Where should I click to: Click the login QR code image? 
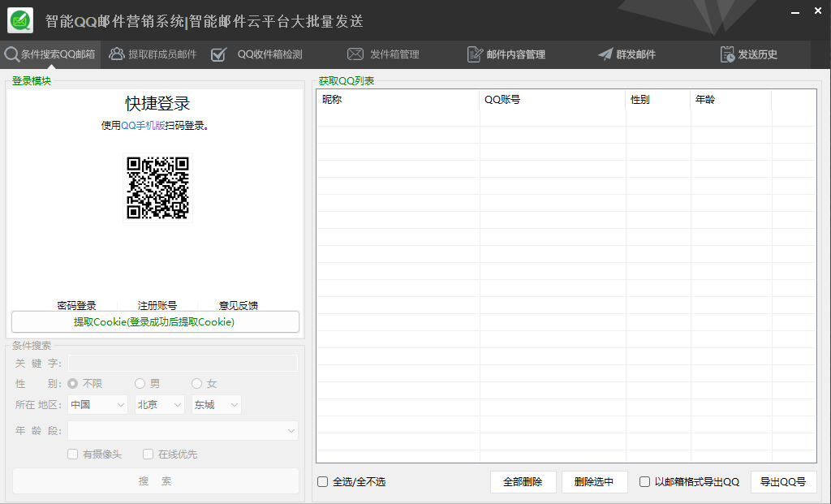(x=157, y=187)
